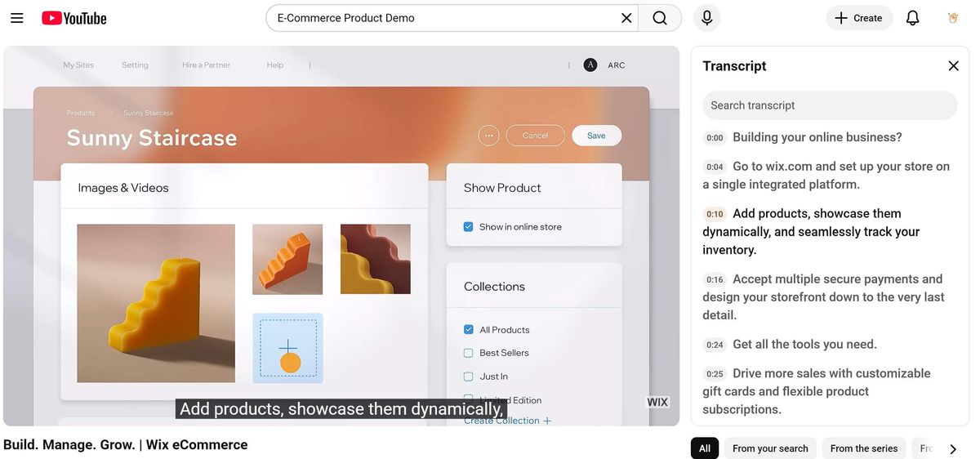The width and height of the screenshot is (980, 459).
Task: Click the Create Collection link
Action: 507,420
